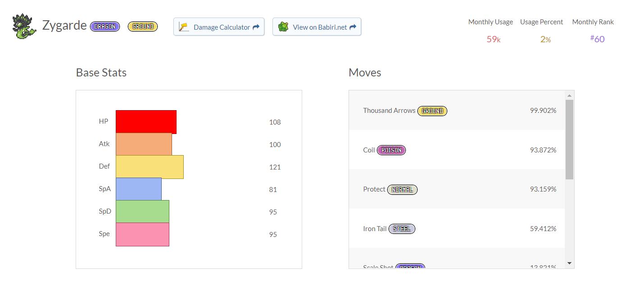This screenshot has width=644, height=290.
Task: Select the Iron Tail move row
Action: tap(457, 229)
